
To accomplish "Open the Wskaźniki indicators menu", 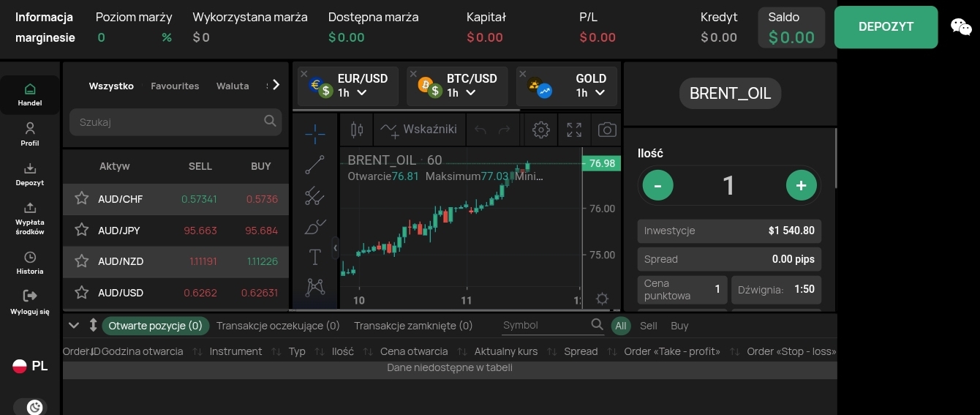I will click(x=421, y=130).
